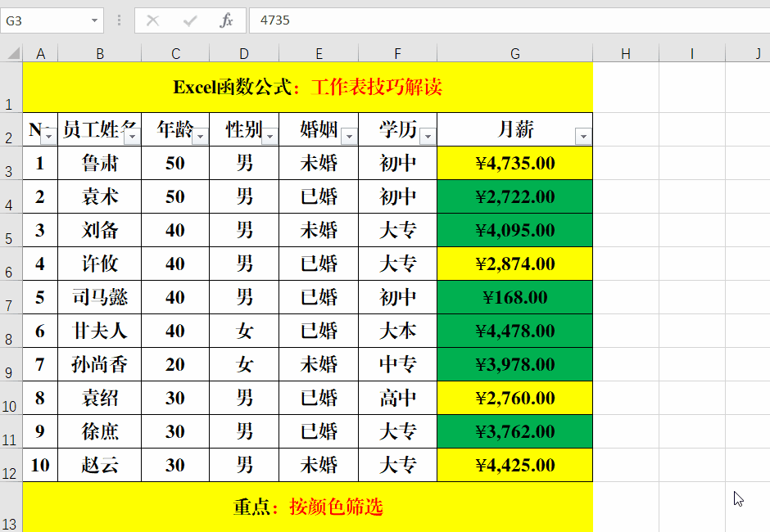Click employee name cell 鲁肃
The width and height of the screenshot is (770, 532).
[100, 163]
